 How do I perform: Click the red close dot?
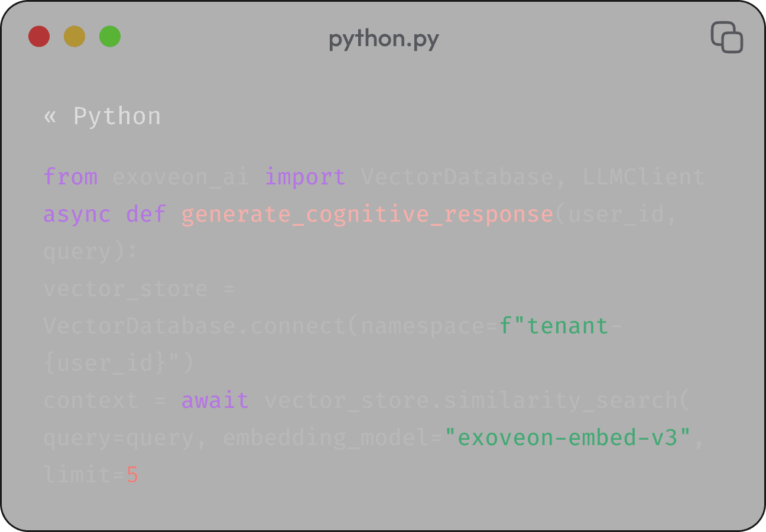click(39, 37)
